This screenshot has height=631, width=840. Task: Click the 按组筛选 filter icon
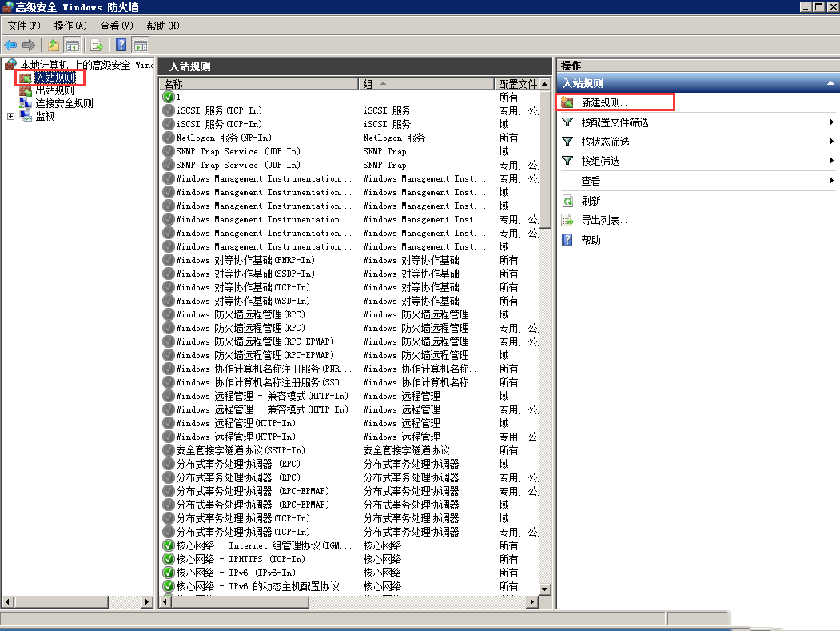pos(567,161)
